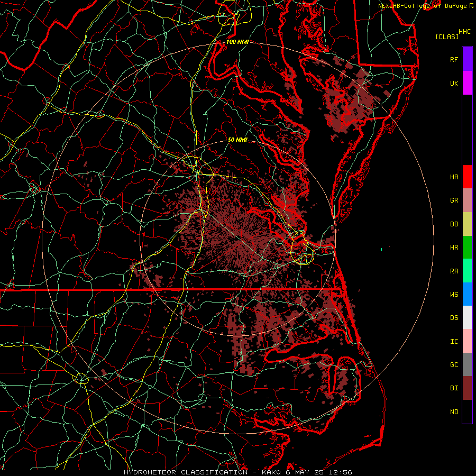This screenshot has width=476, height=476.
Task: Click the 100 NMI range ring label
Action: click(237, 42)
